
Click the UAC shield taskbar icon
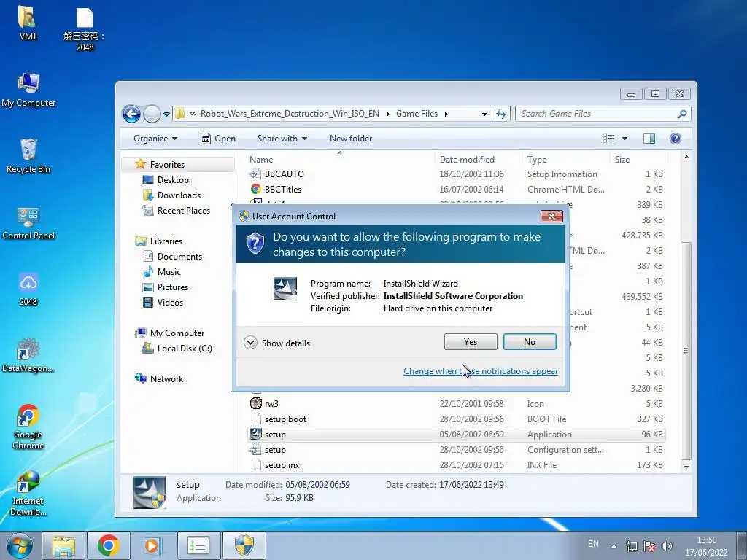(245, 545)
